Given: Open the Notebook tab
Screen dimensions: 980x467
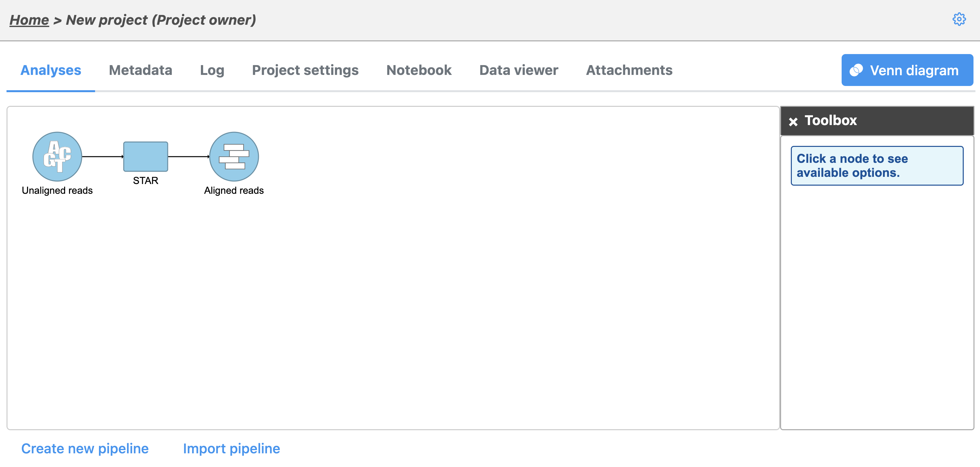Looking at the screenshot, I should click(x=419, y=70).
